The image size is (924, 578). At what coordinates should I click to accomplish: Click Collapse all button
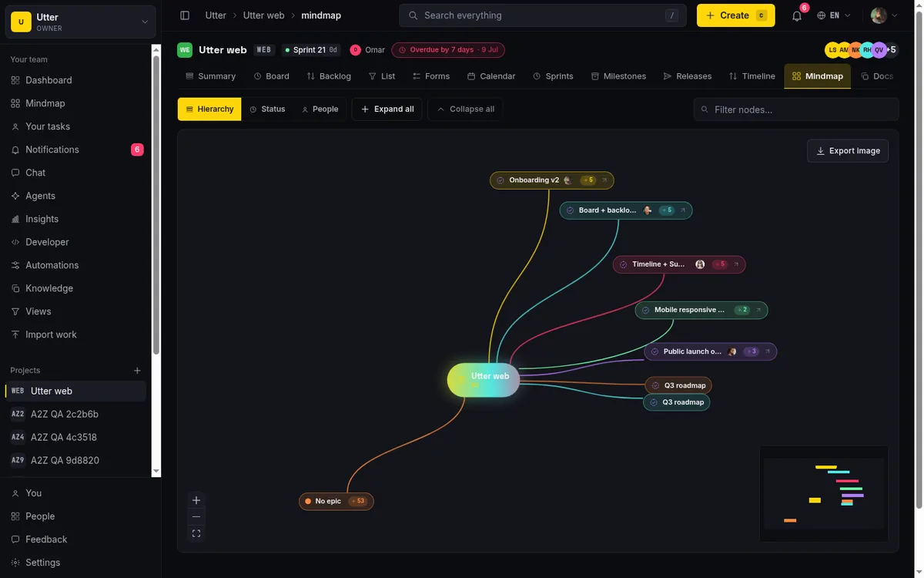[x=465, y=109]
